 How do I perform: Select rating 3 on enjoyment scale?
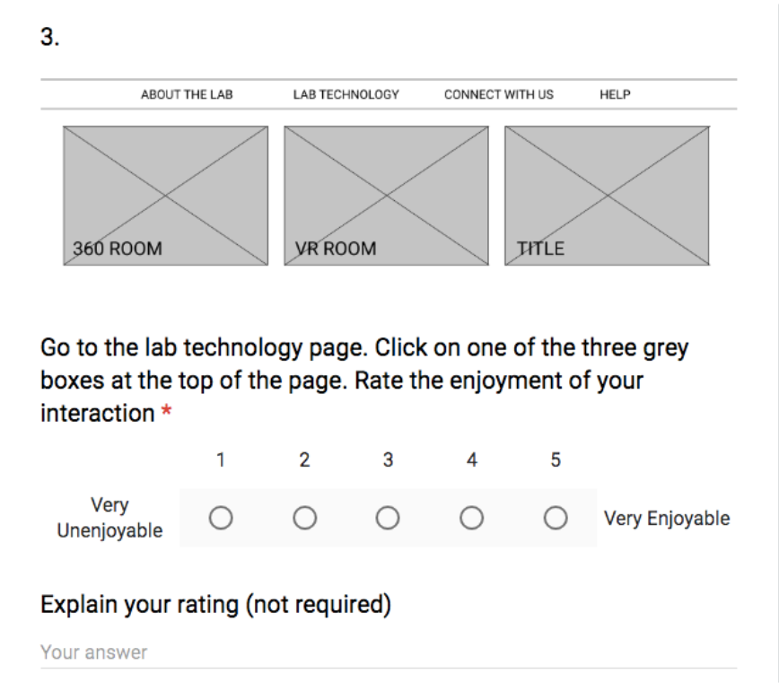pyautogui.click(x=388, y=518)
